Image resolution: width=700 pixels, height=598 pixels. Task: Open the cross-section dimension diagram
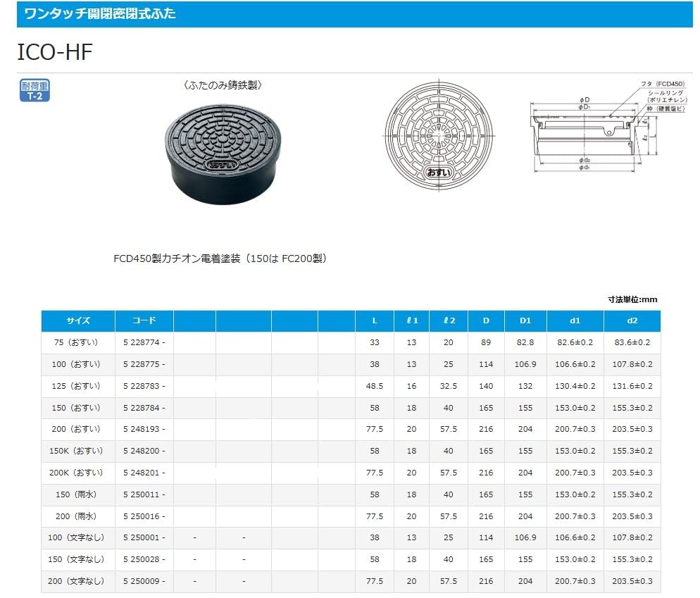point(608,126)
